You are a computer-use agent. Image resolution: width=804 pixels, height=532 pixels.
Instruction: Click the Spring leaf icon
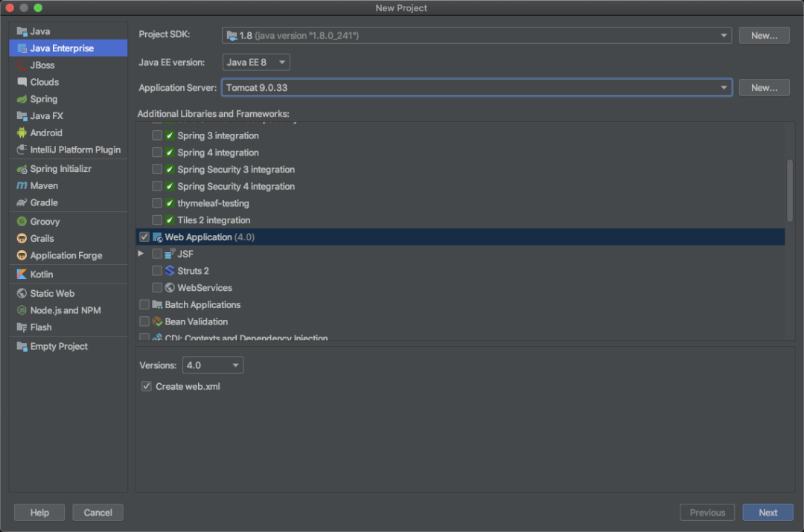coord(22,99)
